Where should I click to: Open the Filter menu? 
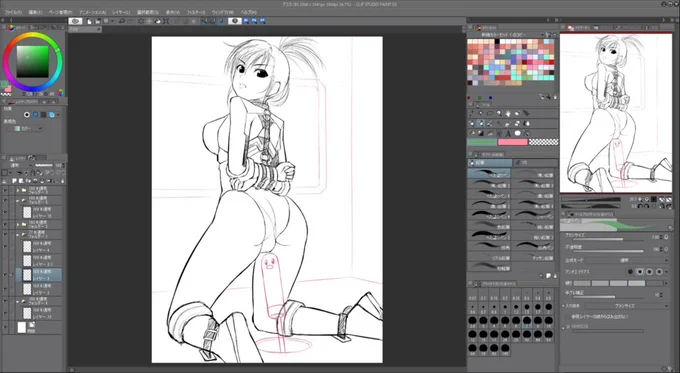[x=196, y=12]
